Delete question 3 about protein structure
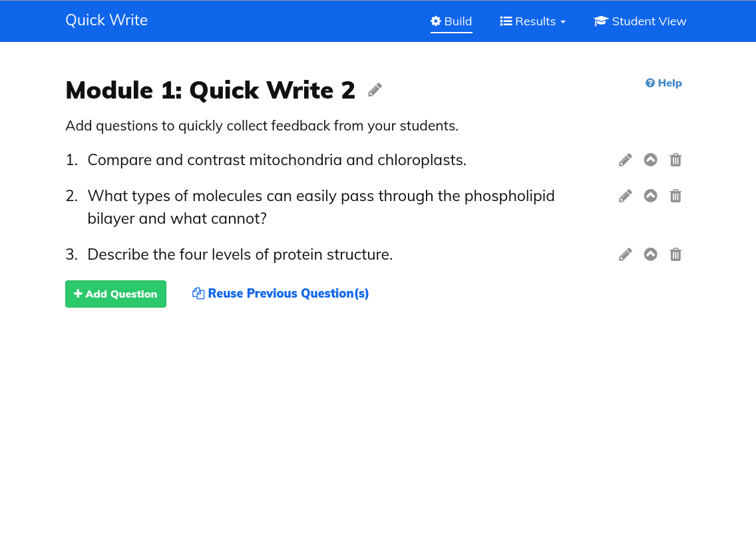Screen dimensions: 756x550 675,254
